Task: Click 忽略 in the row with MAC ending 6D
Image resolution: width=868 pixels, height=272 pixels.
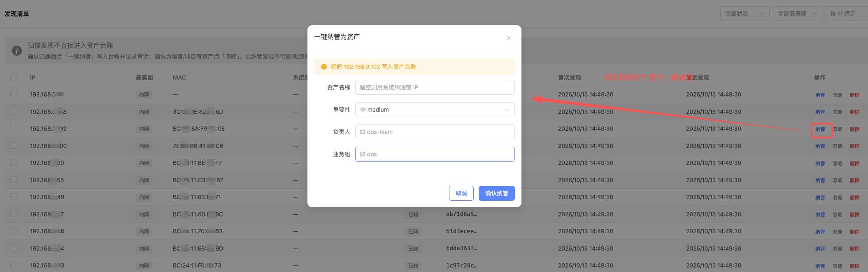Action: tap(837, 112)
